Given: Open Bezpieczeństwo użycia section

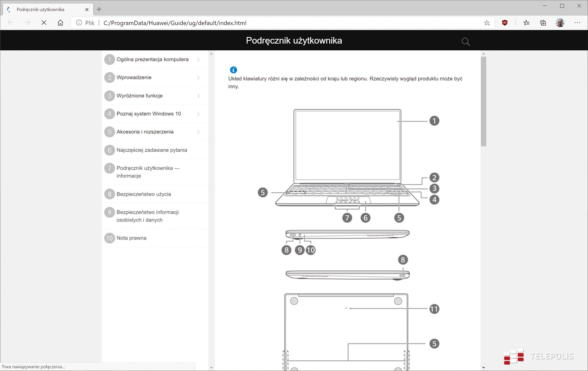Looking at the screenshot, I should [x=144, y=194].
